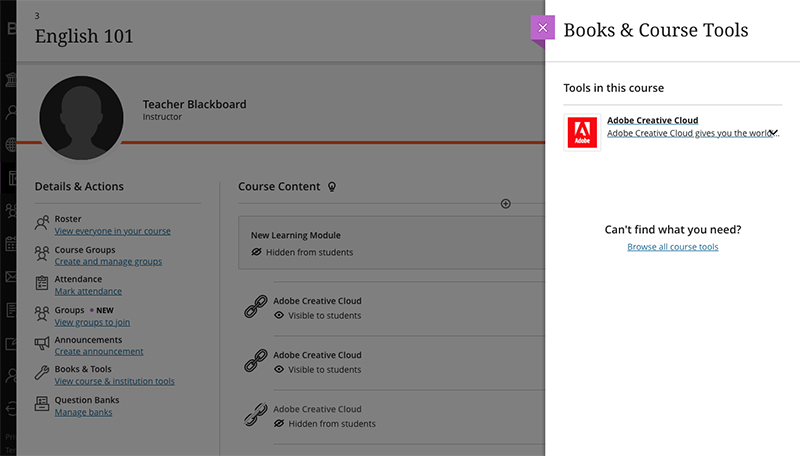Click the Announcements megaphone icon

point(42,345)
